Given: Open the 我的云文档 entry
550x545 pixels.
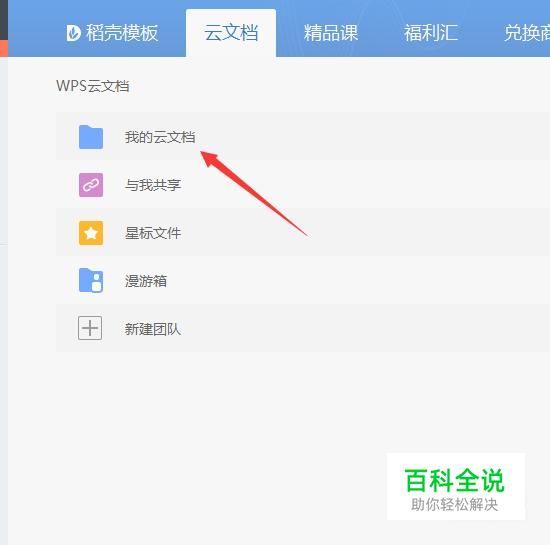Looking at the screenshot, I should point(303,137).
